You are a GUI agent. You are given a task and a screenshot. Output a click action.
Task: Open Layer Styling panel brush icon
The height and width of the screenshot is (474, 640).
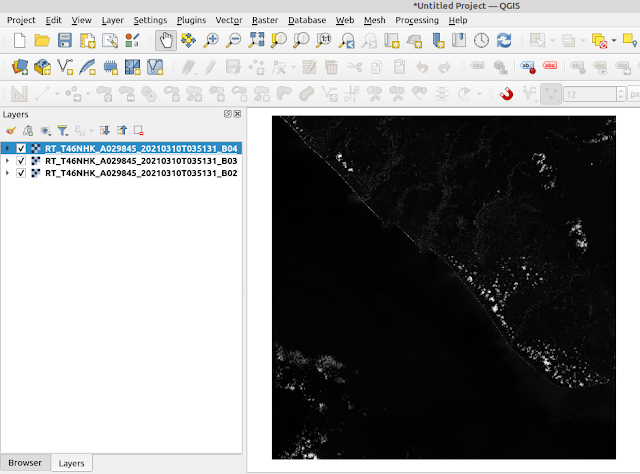(11, 131)
